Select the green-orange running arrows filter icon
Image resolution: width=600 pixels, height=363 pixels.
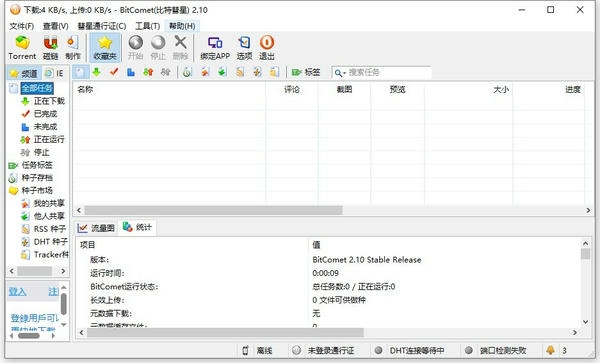[148, 72]
